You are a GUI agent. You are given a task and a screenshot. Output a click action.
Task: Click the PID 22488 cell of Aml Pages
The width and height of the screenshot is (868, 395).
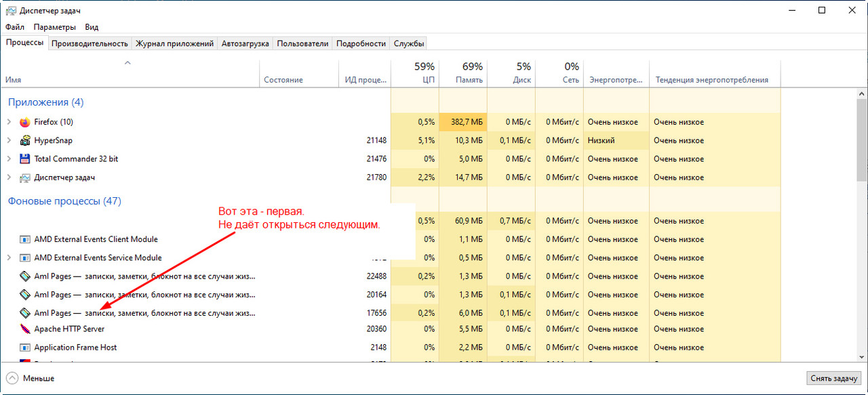376,276
